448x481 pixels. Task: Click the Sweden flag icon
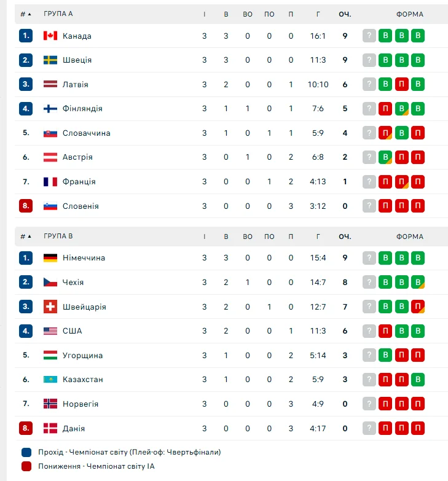point(50,60)
